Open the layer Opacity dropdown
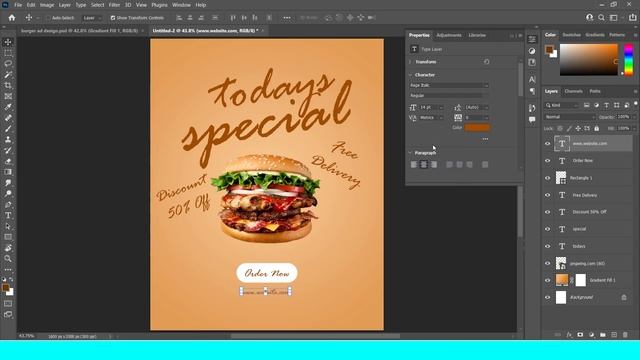 [634, 117]
